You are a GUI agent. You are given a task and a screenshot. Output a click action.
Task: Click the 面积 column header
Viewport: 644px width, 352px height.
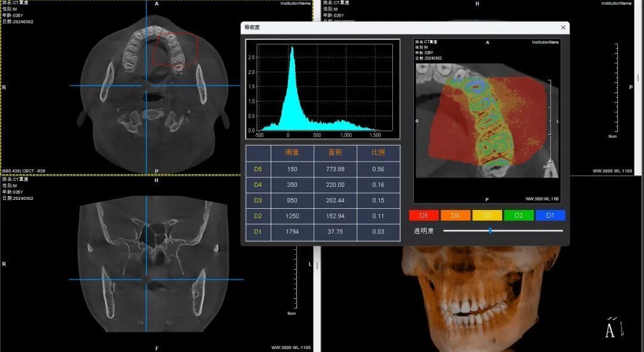point(335,152)
